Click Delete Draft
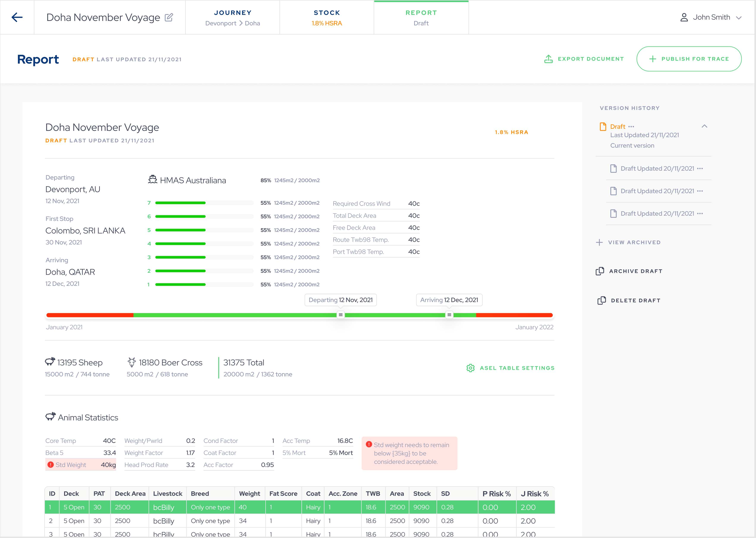This screenshot has height=538, width=756. click(x=636, y=300)
